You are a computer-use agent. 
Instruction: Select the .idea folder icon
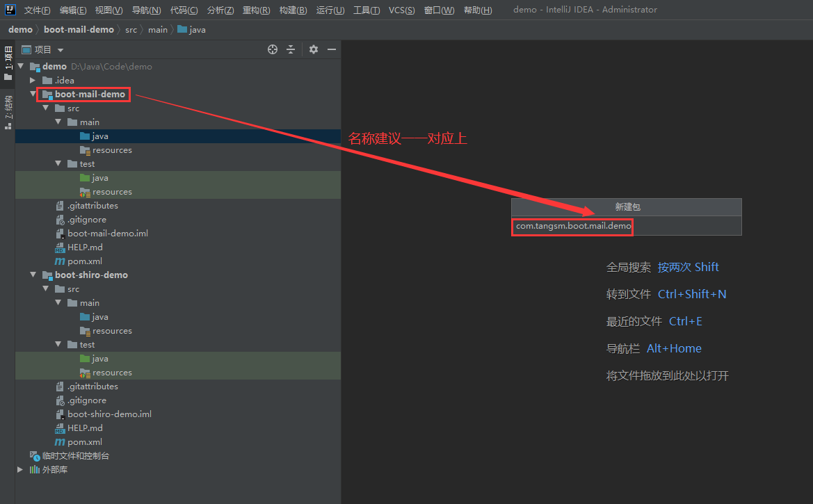click(x=47, y=81)
